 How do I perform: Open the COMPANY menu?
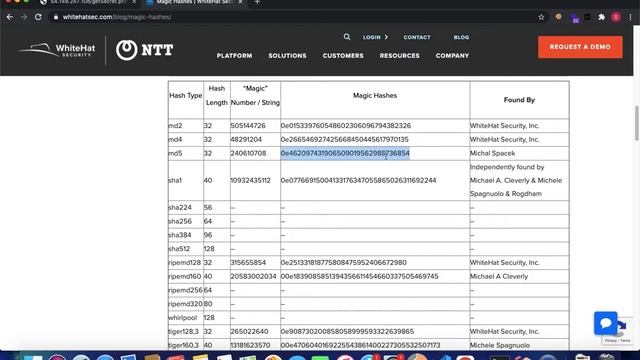pyautogui.click(x=452, y=56)
